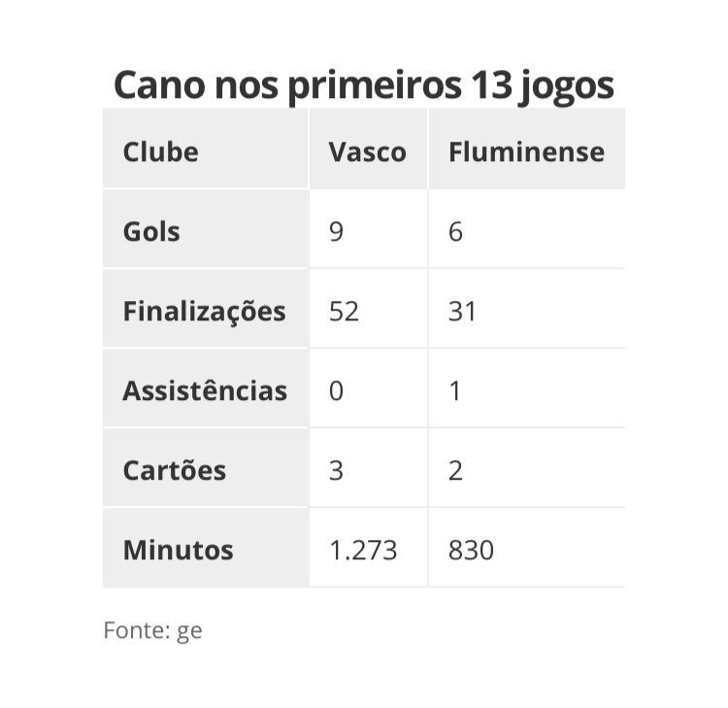Select the Vasco finalizações value 52
Image resolution: width=728 pixels, height=708 pixels.
(344, 311)
